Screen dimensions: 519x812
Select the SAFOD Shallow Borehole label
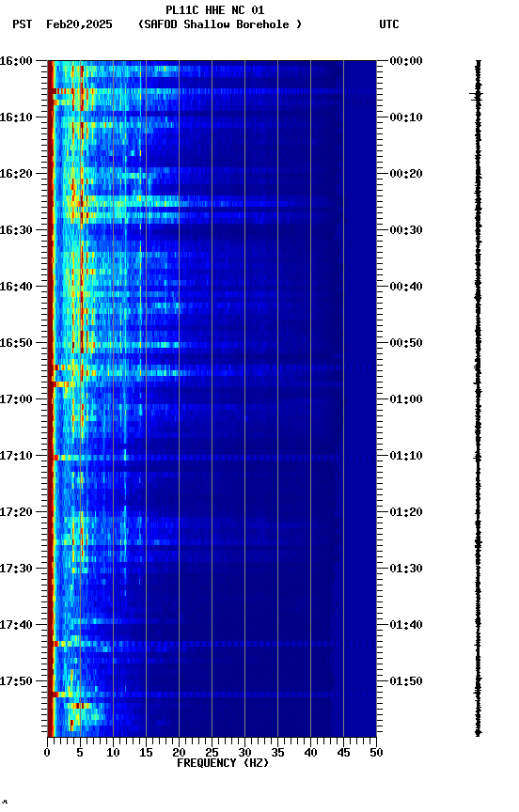[x=220, y=24]
